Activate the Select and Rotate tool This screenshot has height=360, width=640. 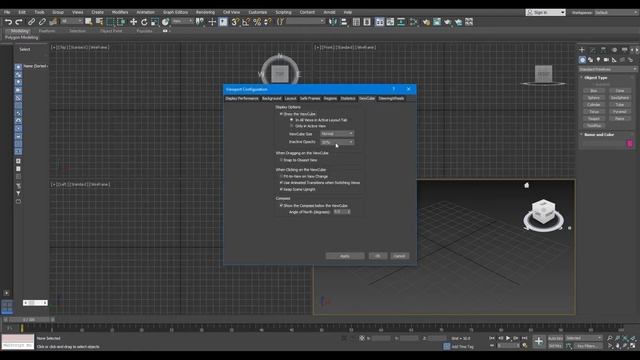click(x=144, y=22)
